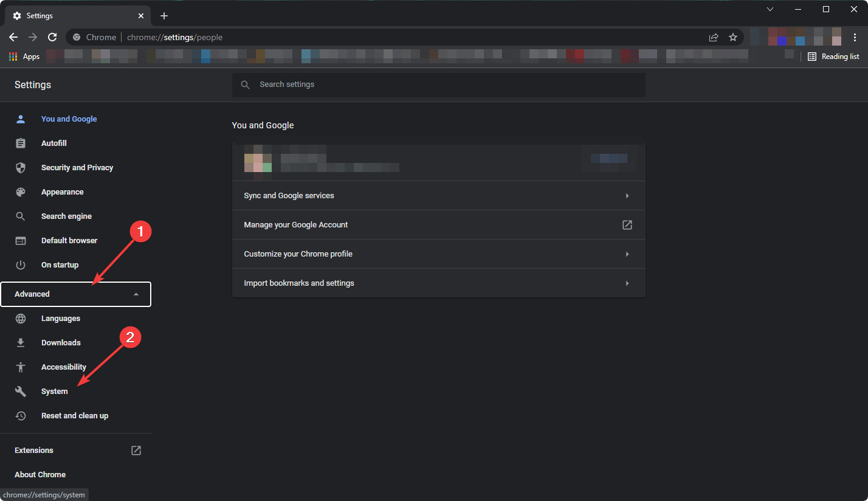The height and width of the screenshot is (501, 868).
Task: Click the address bar URL
Action: click(174, 37)
